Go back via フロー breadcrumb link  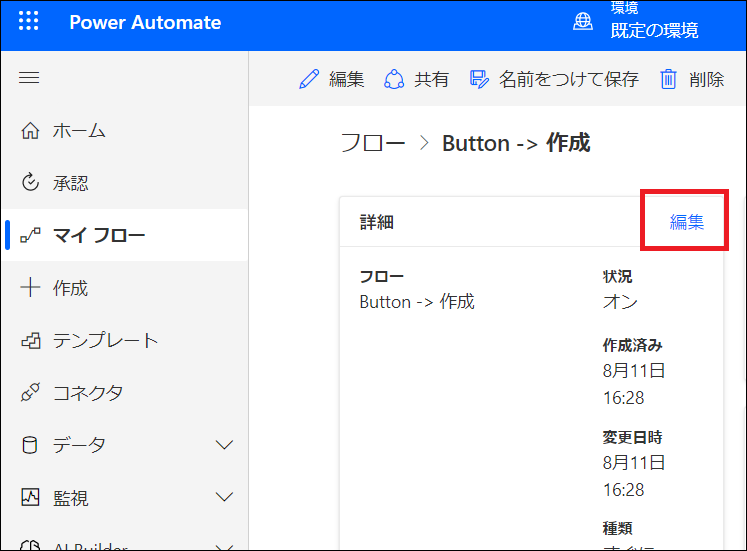click(x=373, y=143)
